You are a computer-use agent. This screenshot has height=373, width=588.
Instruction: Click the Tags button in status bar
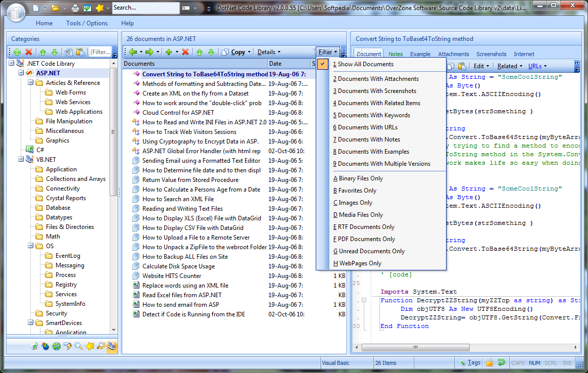point(469,362)
